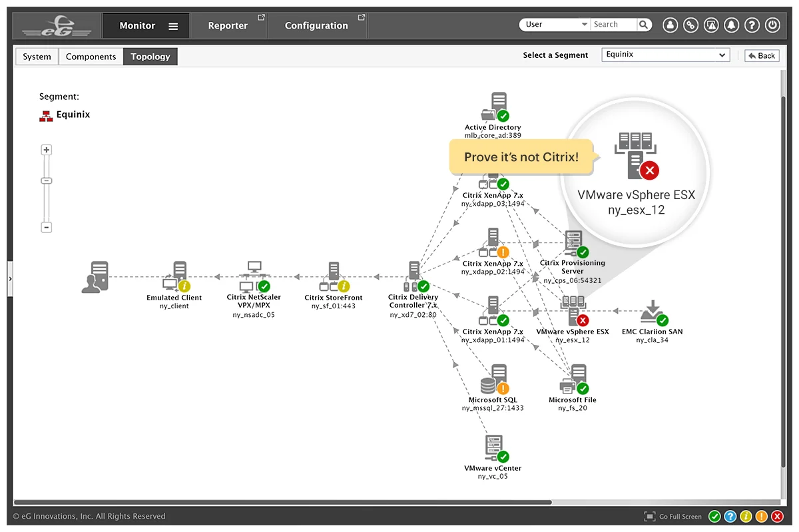Open the user profile icon in header

coord(670,25)
